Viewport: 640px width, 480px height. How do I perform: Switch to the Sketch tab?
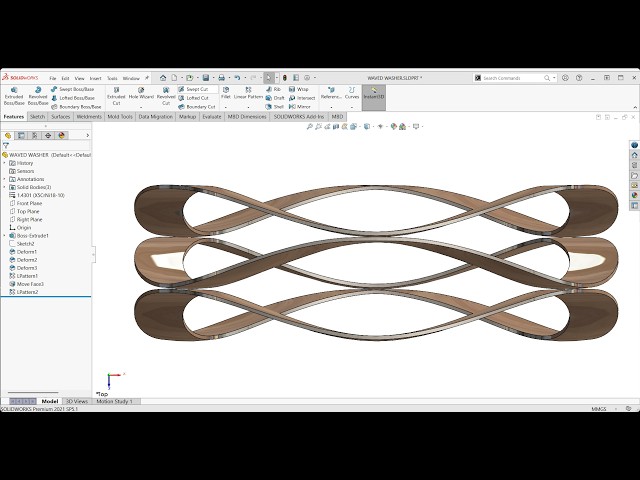click(x=37, y=117)
